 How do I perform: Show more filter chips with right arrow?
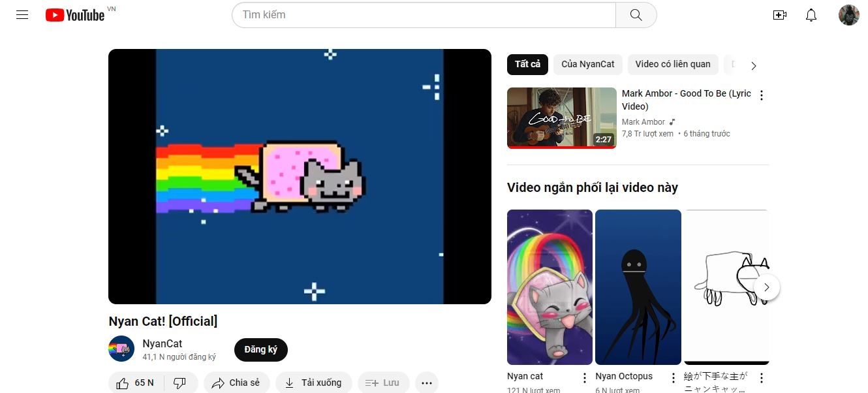pyautogui.click(x=754, y=65)
